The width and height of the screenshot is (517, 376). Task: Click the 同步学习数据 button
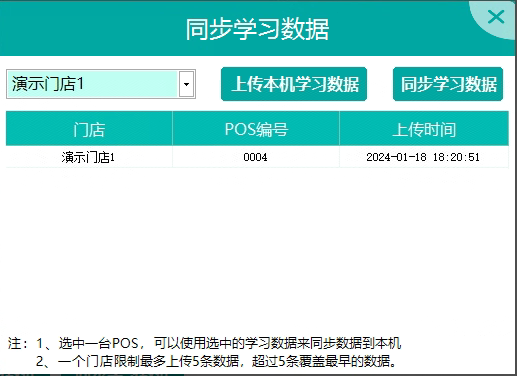448,84
